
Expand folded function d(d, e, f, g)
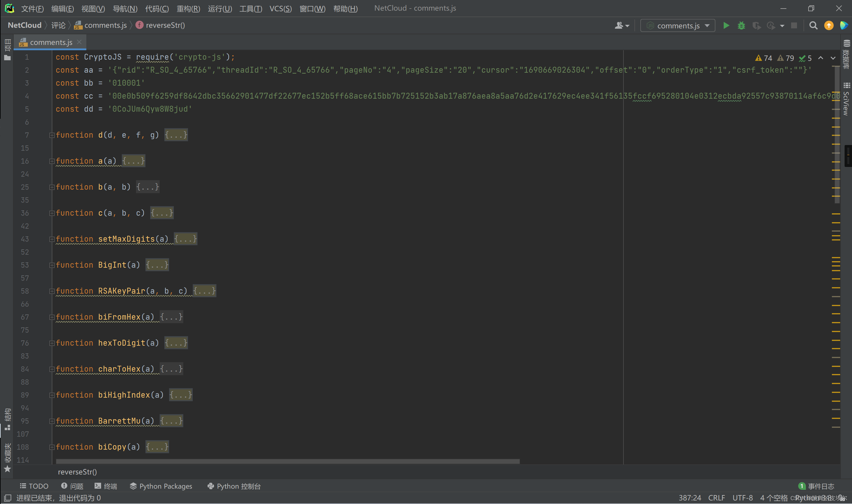(52, 135)
